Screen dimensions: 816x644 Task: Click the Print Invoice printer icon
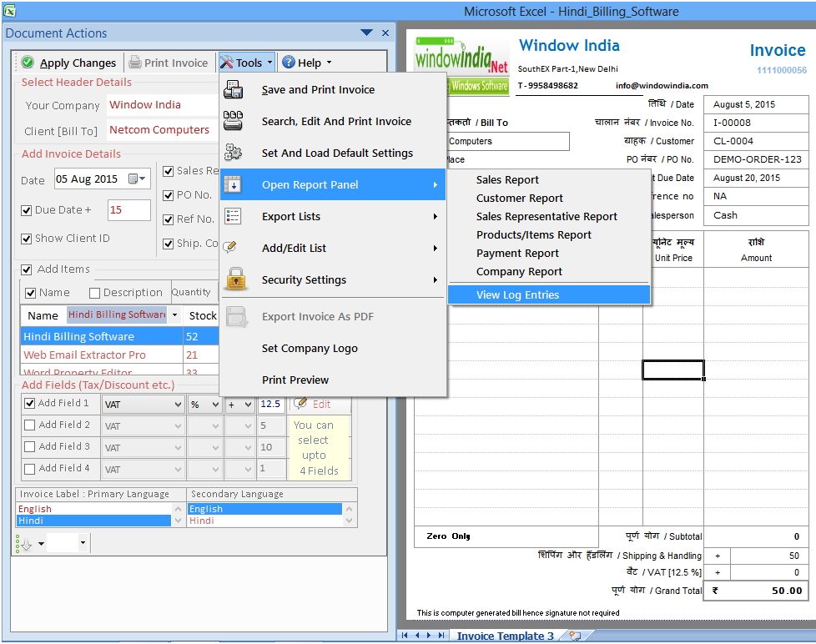135,63
